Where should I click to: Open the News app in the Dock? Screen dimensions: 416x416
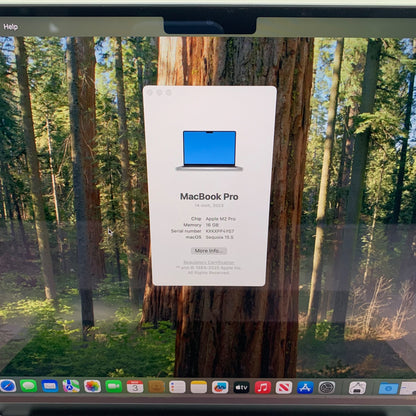click(284, 388)
